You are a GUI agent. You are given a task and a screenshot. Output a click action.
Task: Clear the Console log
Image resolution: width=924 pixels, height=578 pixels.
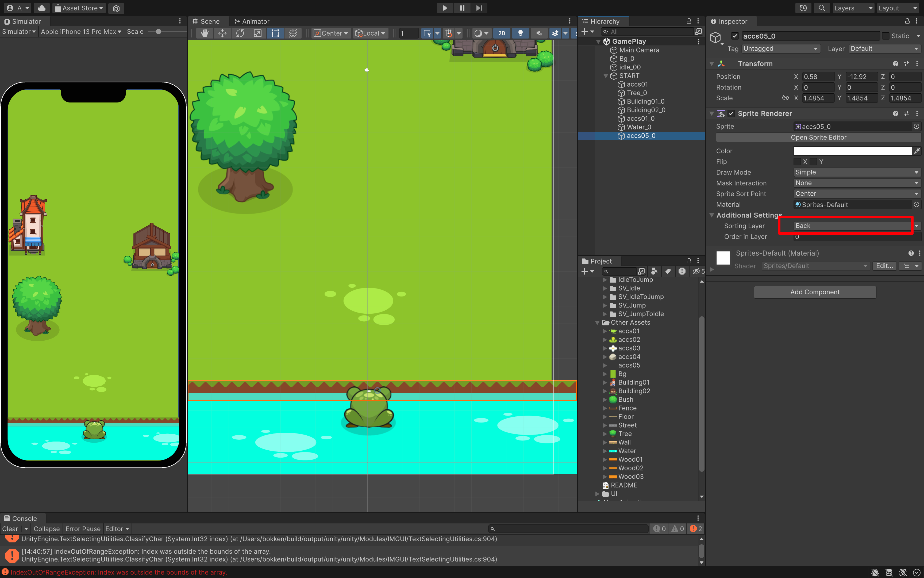pyautogui.click(x=10, y=529)
